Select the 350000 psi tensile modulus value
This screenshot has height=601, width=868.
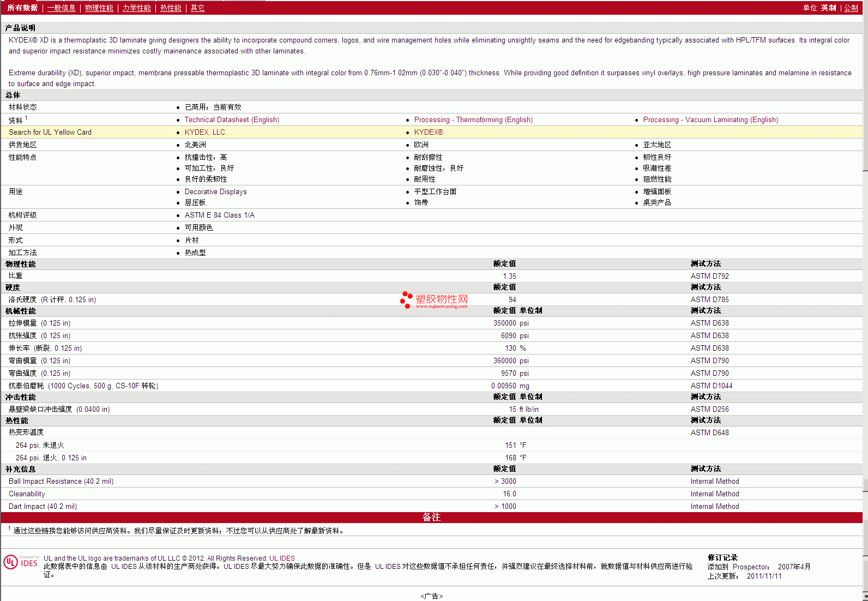coord(511,323)
